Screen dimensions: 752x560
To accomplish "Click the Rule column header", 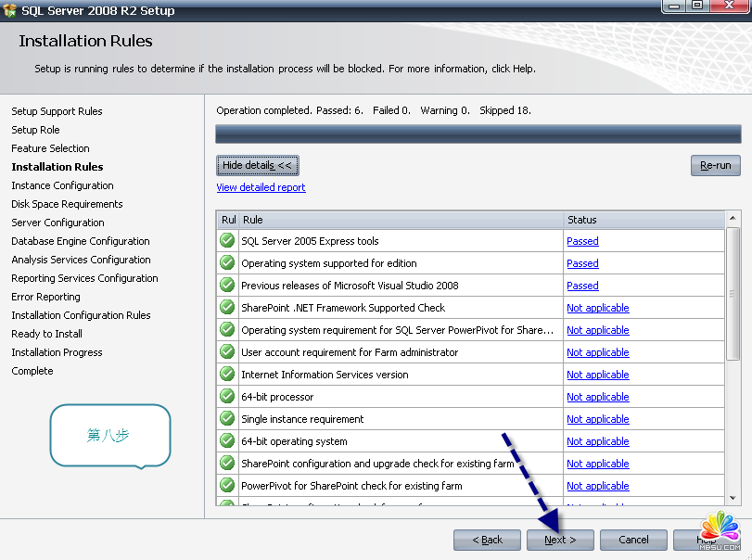I will (x=401, y=220).
